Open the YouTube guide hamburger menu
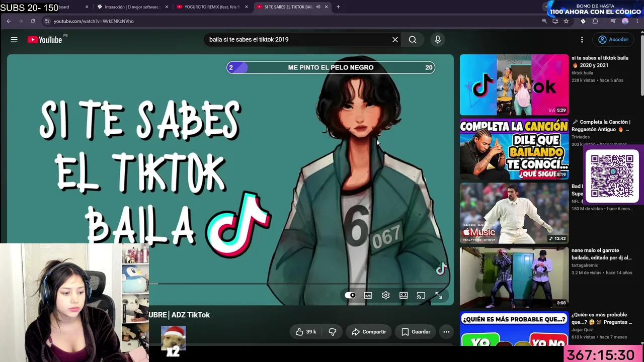Screen dimensions: 644x362 click(x=14, y=40)
